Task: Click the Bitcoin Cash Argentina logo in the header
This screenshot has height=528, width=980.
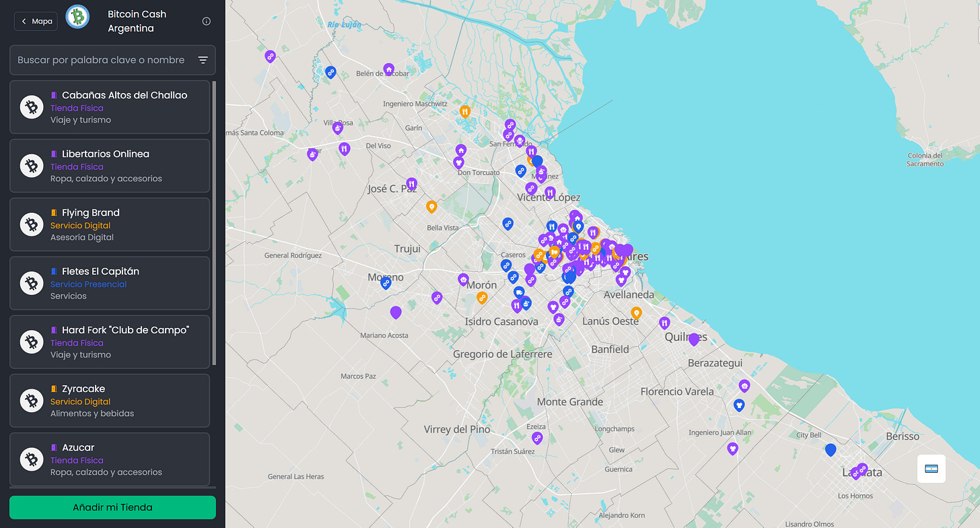Action: click(x=77, y=17)
